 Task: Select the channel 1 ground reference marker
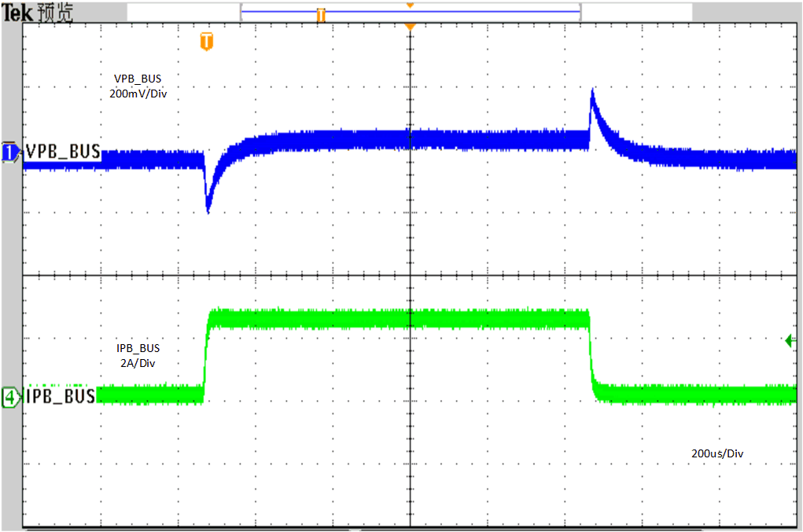coord(10,152)
